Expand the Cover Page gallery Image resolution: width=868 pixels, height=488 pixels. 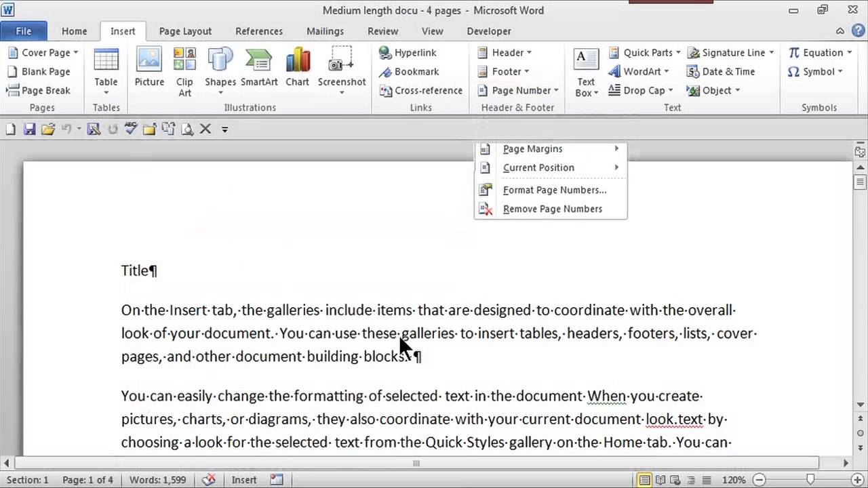click(x=43, y=52)
